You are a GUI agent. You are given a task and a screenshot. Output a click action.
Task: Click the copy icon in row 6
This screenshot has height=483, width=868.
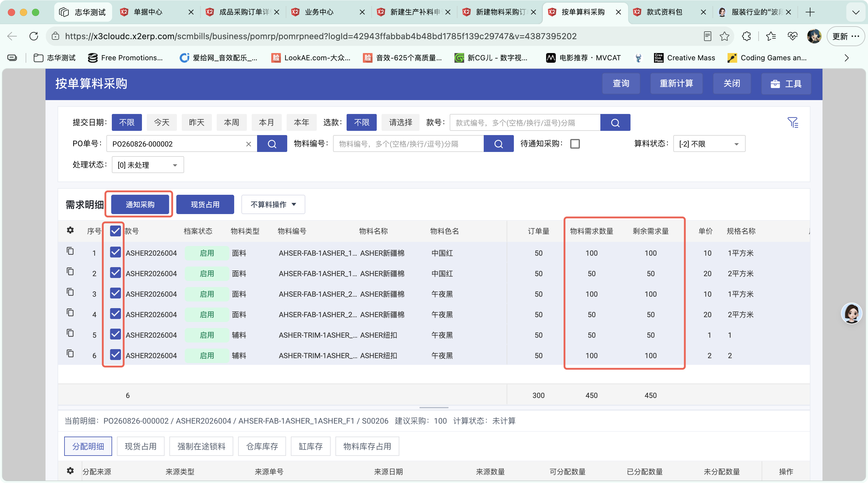tap(70, 354)
